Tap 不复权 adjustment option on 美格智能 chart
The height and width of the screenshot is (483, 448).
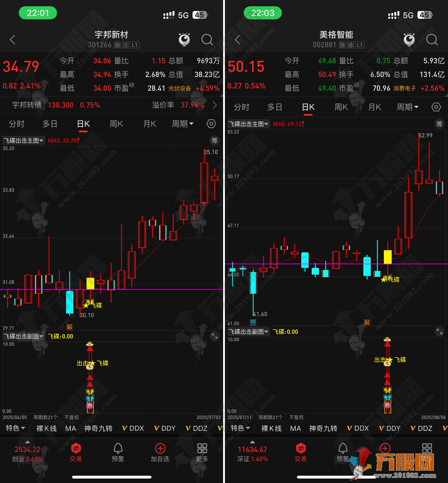[296, 418]
